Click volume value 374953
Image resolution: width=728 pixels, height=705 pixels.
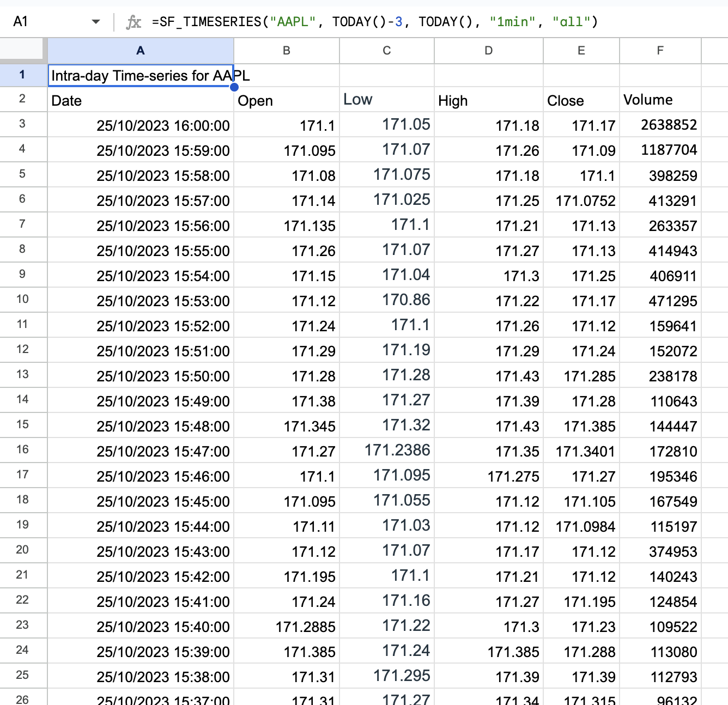[x=660, y=551]
